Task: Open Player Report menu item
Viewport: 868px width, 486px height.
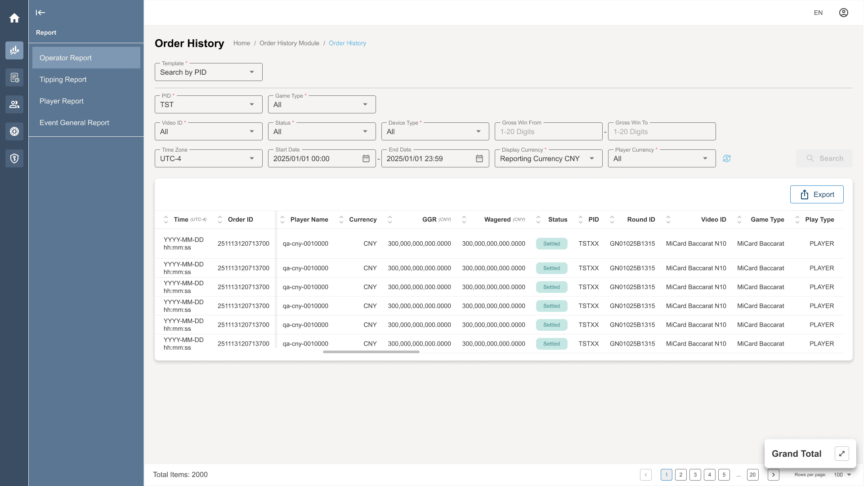Action: [86, 101]
